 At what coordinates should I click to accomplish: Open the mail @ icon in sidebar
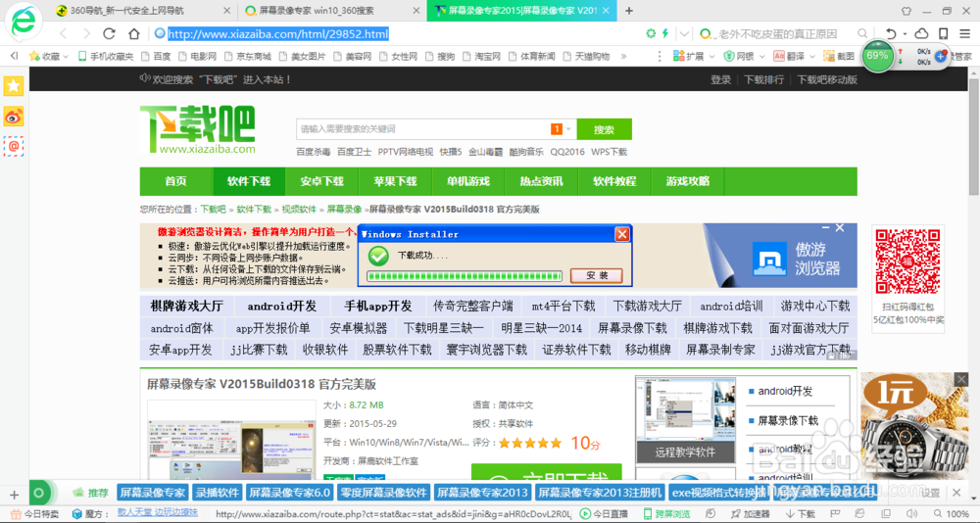14,146
